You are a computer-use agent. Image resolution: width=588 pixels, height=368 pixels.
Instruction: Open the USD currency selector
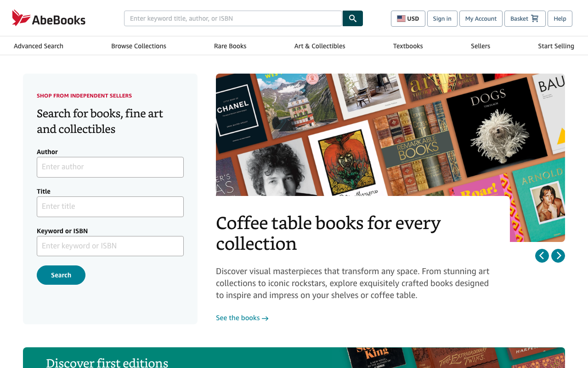click(408, 18)
